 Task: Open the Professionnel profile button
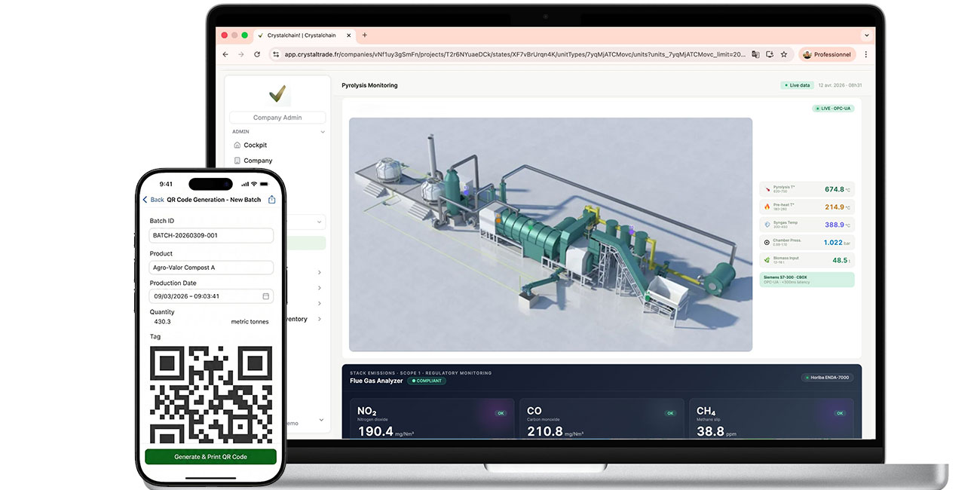(x=827, y=54)
